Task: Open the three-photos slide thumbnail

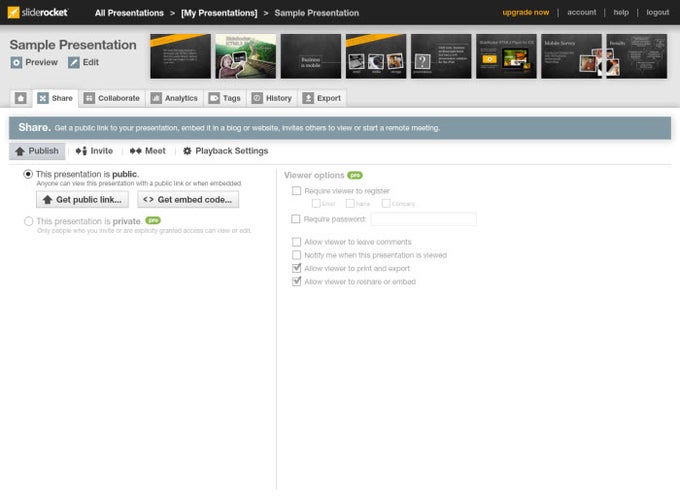Action: point(376,56)
